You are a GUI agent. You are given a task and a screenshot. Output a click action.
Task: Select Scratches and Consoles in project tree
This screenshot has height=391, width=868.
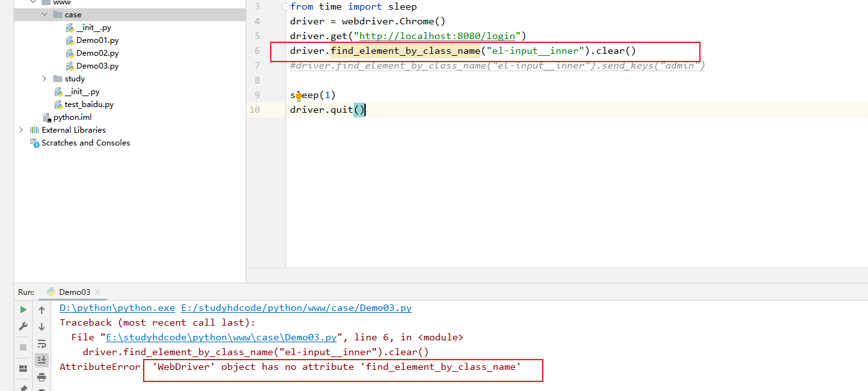click(x=86, y=142)
